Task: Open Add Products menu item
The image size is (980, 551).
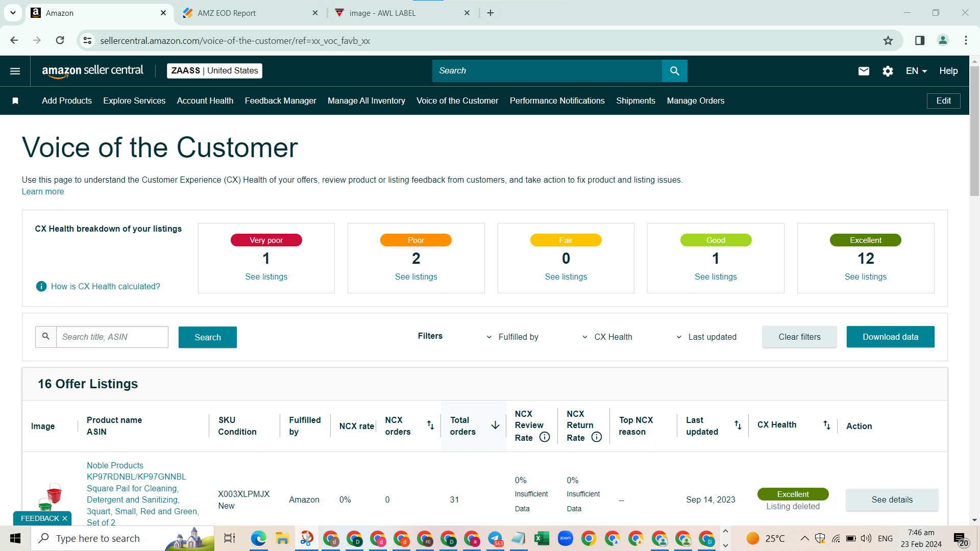Action: pos(67,101)
